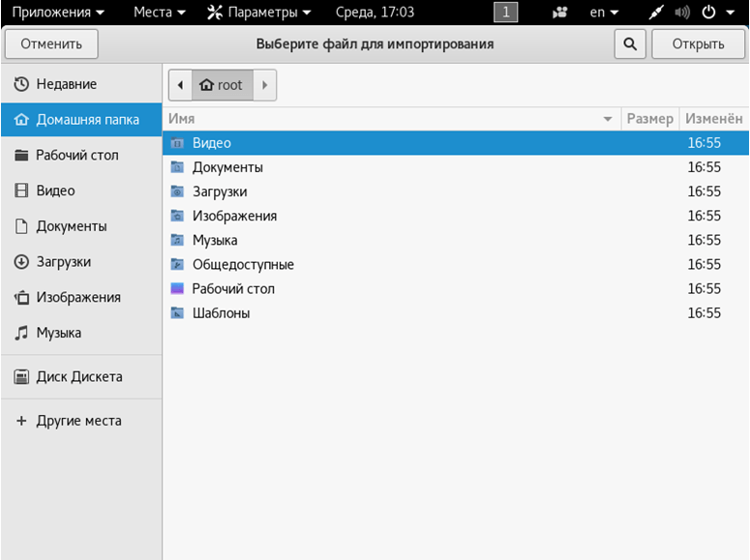Select the Общедоступные row in file list
This screenshot has width=750, height=560.
tap(456, 264)
